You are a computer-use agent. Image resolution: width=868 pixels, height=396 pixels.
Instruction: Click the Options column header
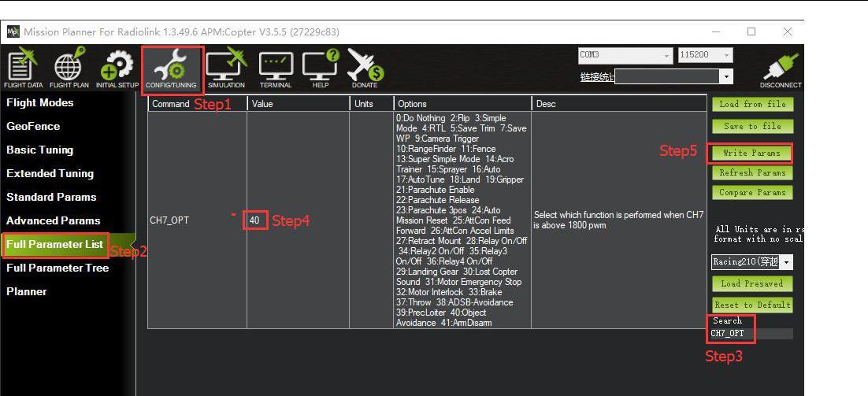(462, 104)
